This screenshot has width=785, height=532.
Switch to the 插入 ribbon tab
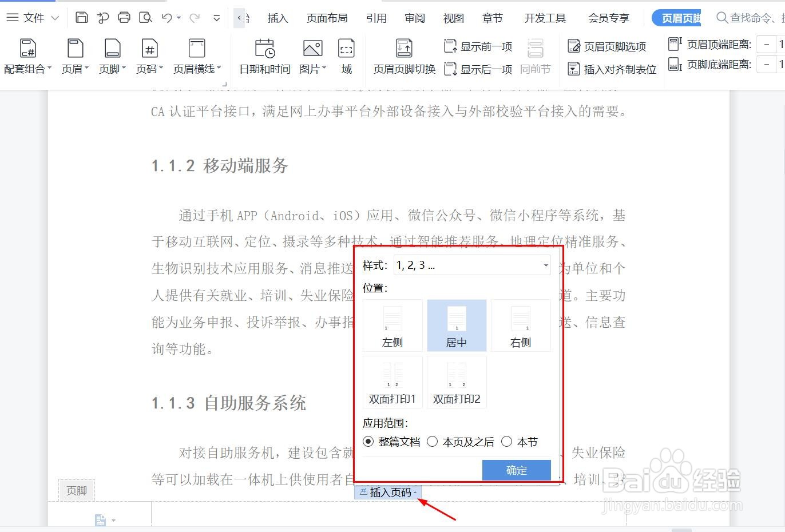(x=277, y=18)
